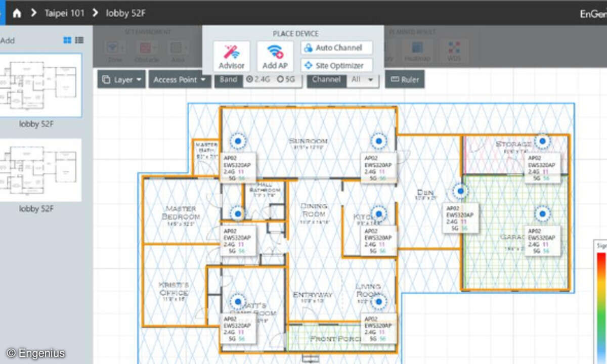Click lobby 52F in the breadcrumb
This screenshot has width=607, height=364.
tap(125, 13)
